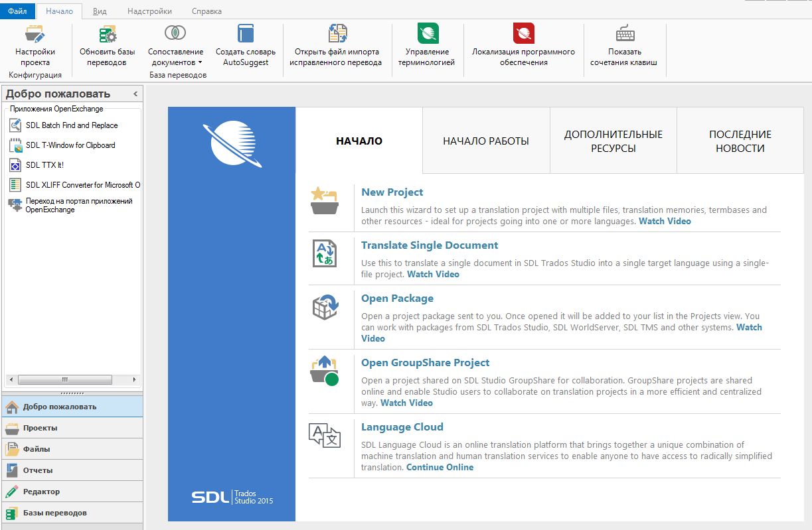Select the НАЧАЛО welcome tab
812x530 pixels.
tap(359, 141)
